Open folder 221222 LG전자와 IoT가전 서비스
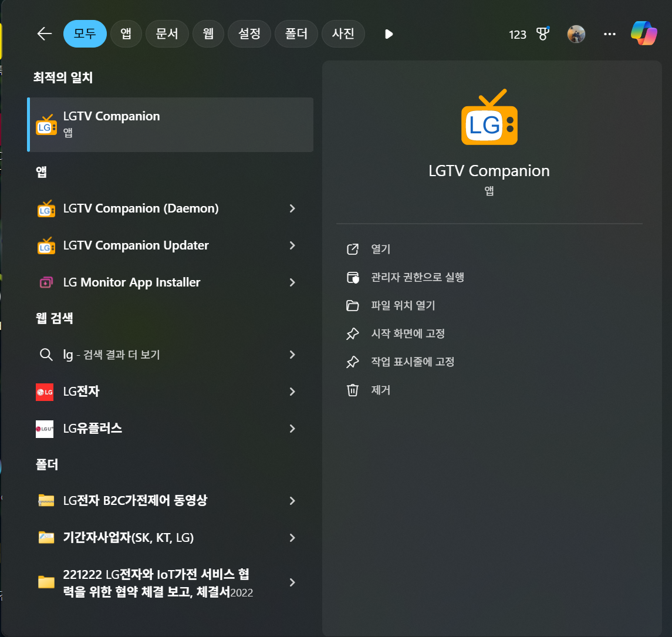Viewport: 672px width, 637px height. click(170, 582)
